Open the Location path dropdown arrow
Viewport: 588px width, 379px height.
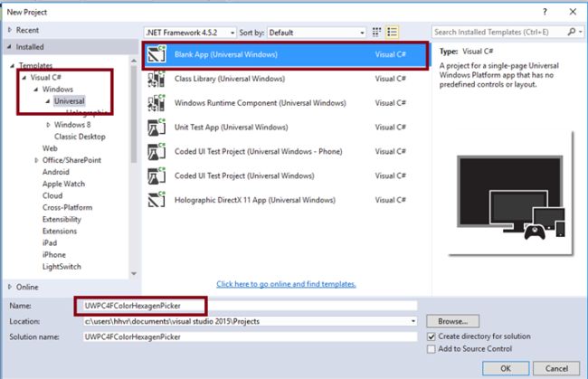[x=413, y=321]
